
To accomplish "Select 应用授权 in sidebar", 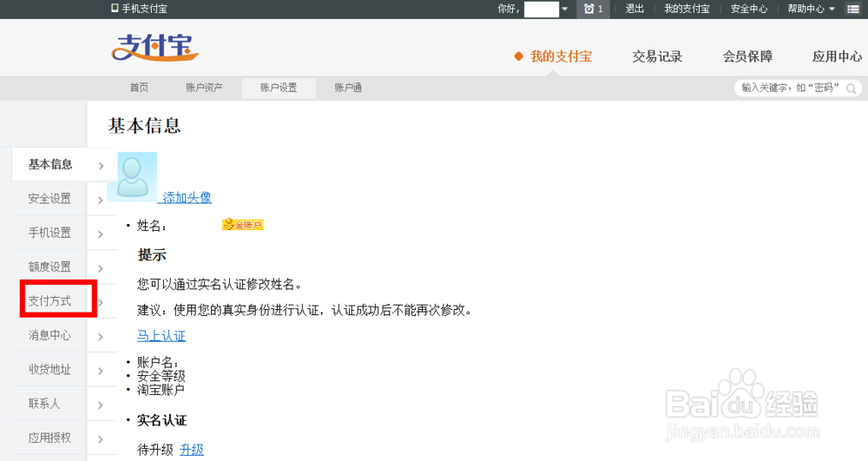I will tap(49, 438).
